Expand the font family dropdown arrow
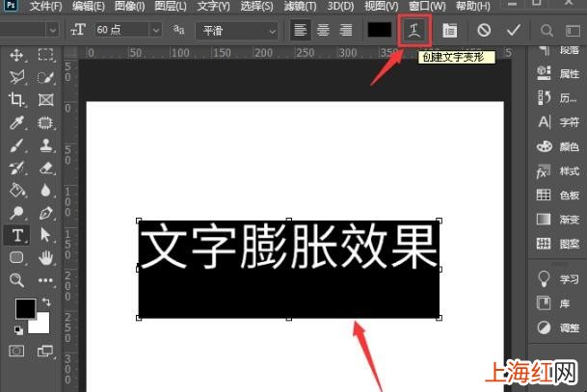 point(53,30)
